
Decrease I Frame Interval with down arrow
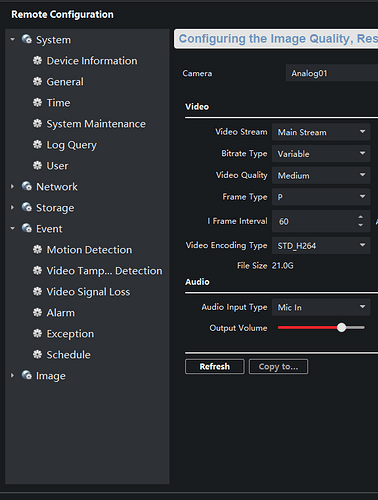pyautogui.click(x=361, y=225)
